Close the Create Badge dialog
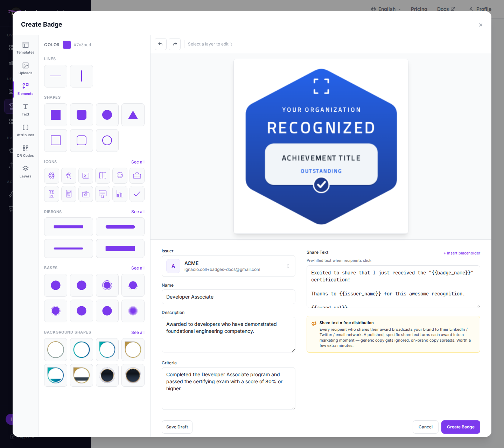504x448 pixels. (481, 25)
